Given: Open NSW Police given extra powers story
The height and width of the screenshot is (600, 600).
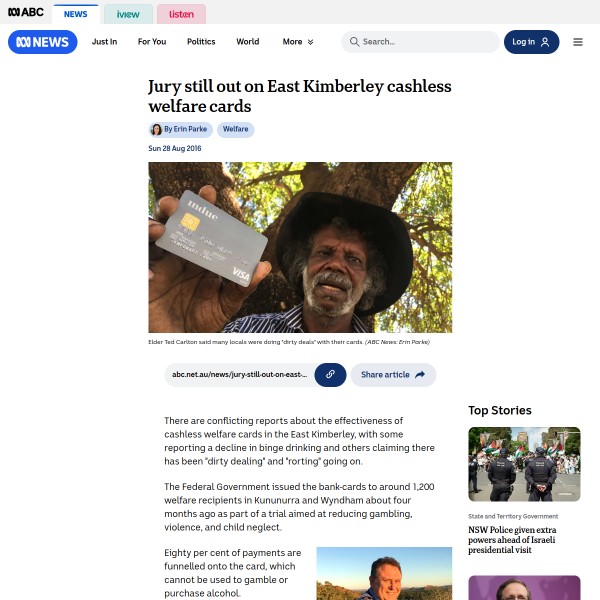Looking at the screenshot, I should 512,540.
